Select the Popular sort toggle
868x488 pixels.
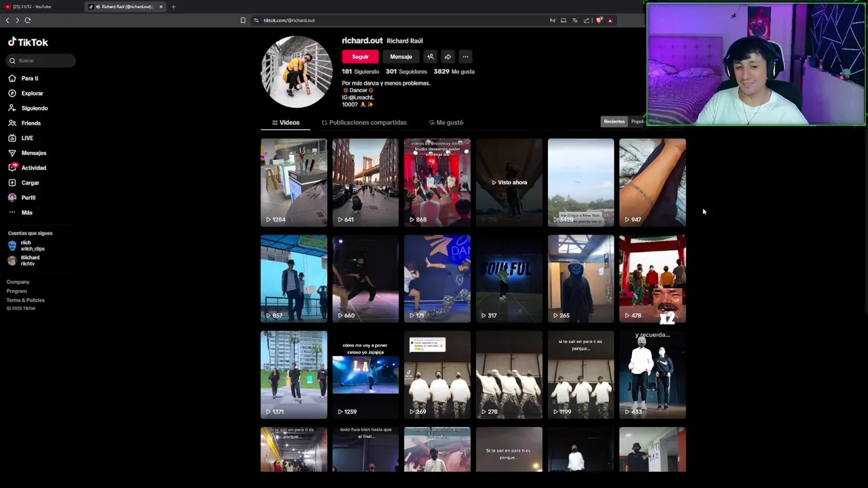coord(637,121)
